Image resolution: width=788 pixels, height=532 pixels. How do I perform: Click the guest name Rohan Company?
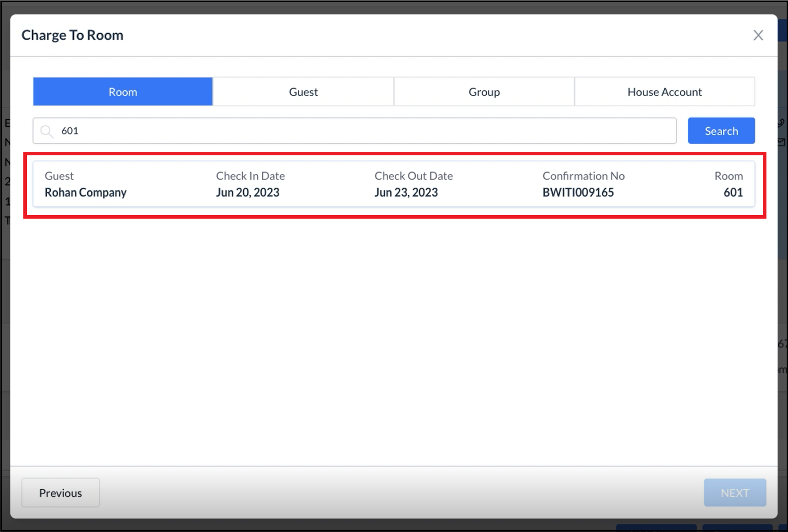[x=86, y=192]
